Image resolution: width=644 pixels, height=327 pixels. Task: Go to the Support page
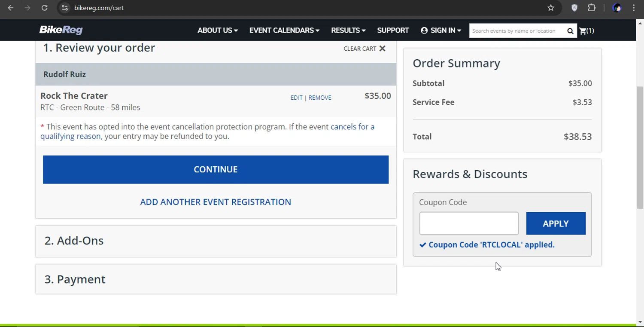click(x=393, y=31)
